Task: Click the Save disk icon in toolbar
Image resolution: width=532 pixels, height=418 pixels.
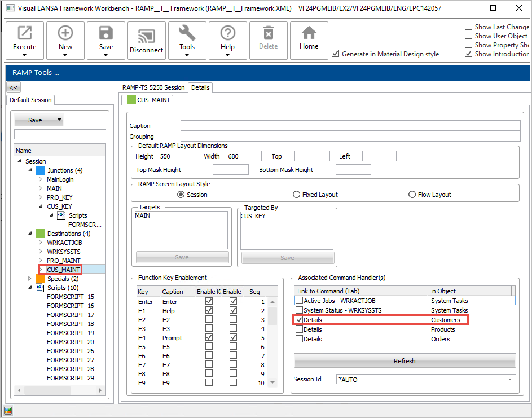Action: (106, 34)
